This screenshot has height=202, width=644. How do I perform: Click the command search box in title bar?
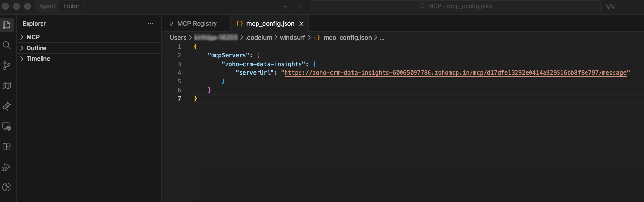455,6
